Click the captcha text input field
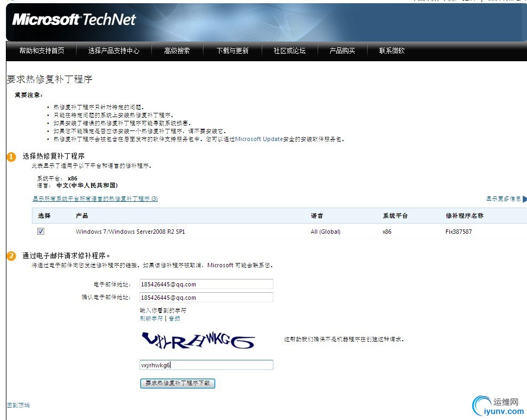The image size is (527, 420). click(206, 365)
